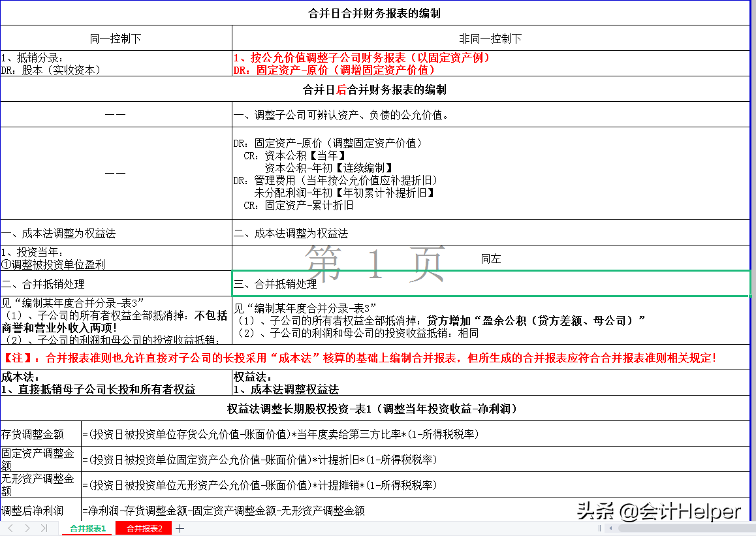Switch to the 合并报表2 sheet tab
Viewport: 756px width, 536px height.
[x=143, y=529]
